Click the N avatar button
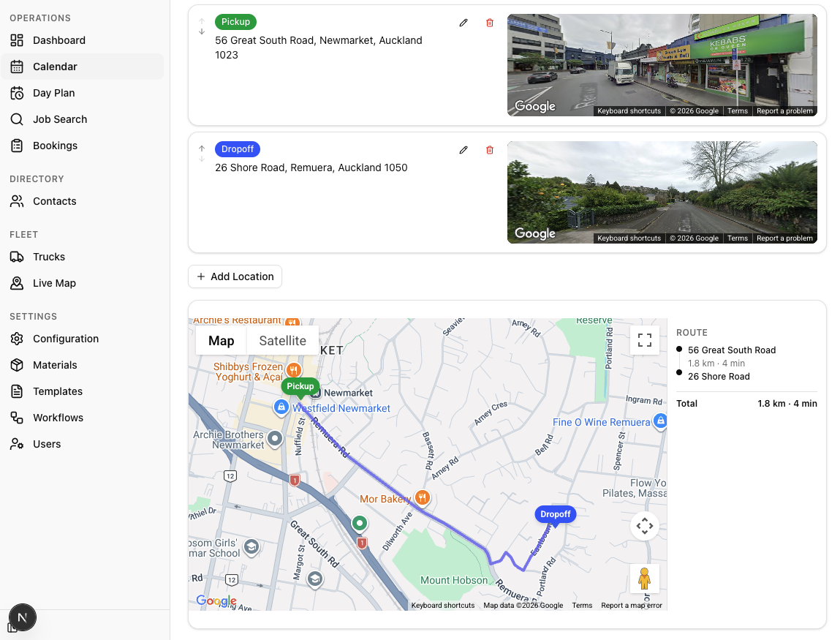 click(x=23, y=617)
